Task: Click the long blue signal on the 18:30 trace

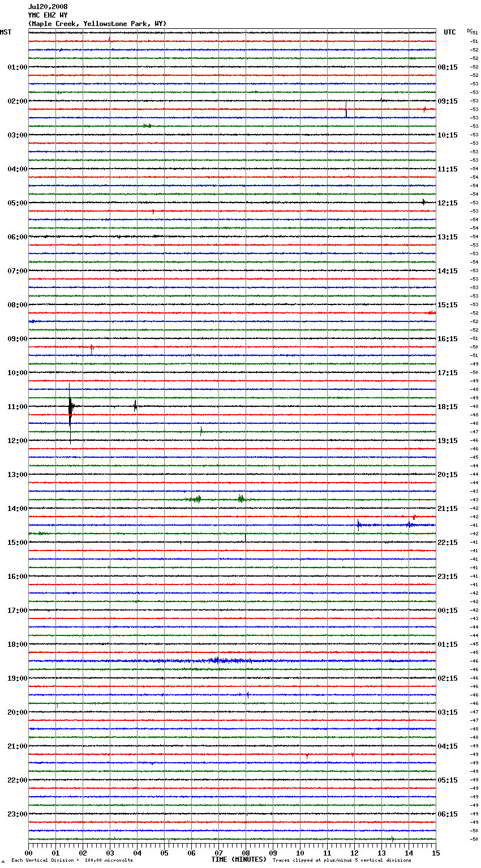Action: coord(226,660)
